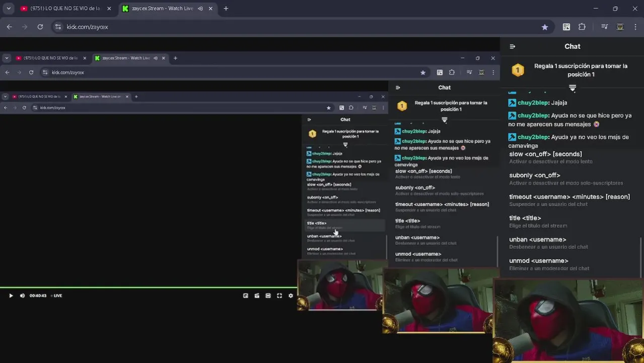
Task: Reload page in middle nested window
Action: pyautogui.click(x=31, y=72)
